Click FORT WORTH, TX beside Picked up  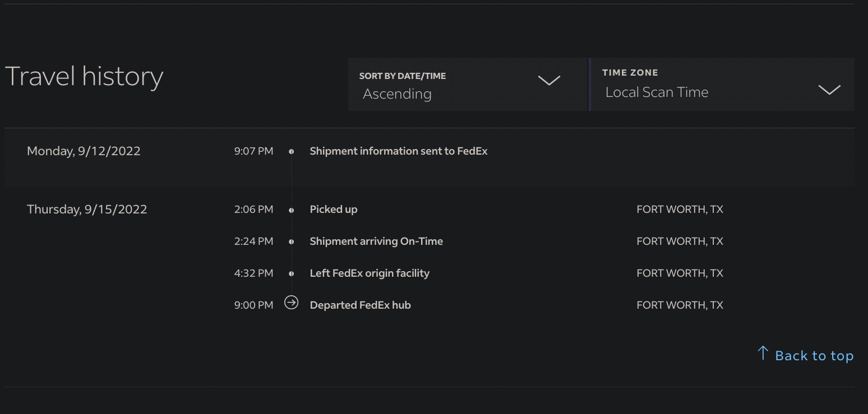pos(680,210)
